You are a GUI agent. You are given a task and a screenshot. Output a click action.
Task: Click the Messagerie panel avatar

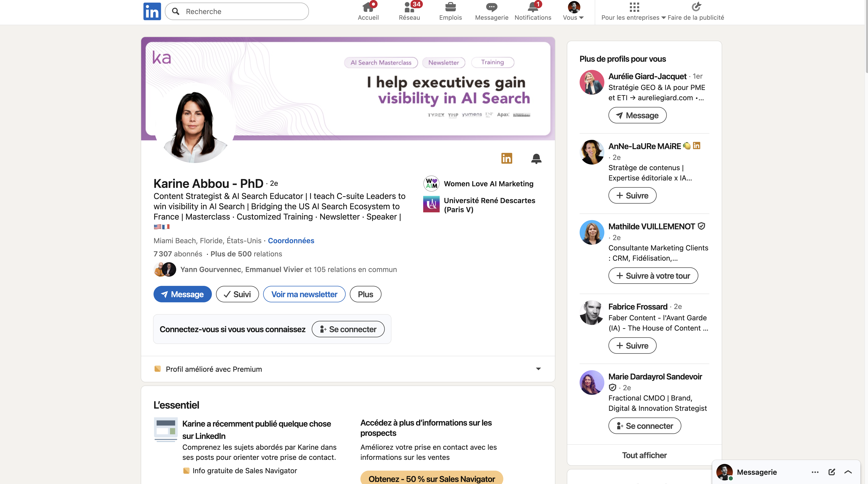point(724,472)
